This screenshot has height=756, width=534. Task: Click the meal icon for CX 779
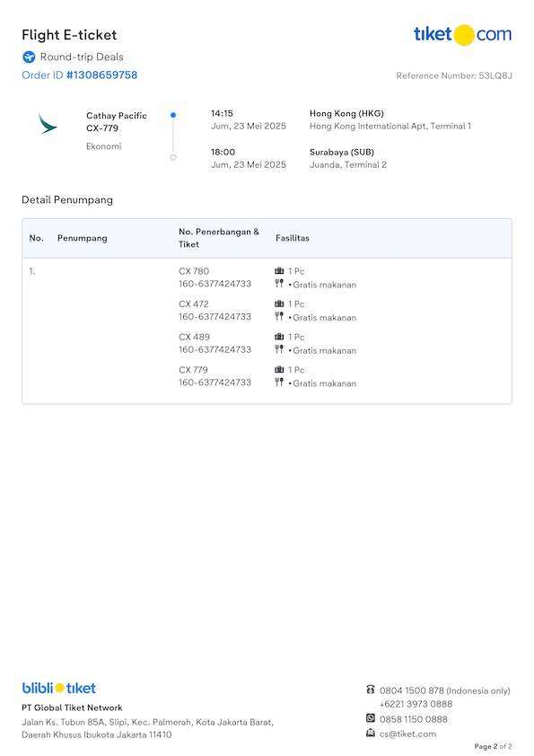pyautogui.click(x=279, y=382)
